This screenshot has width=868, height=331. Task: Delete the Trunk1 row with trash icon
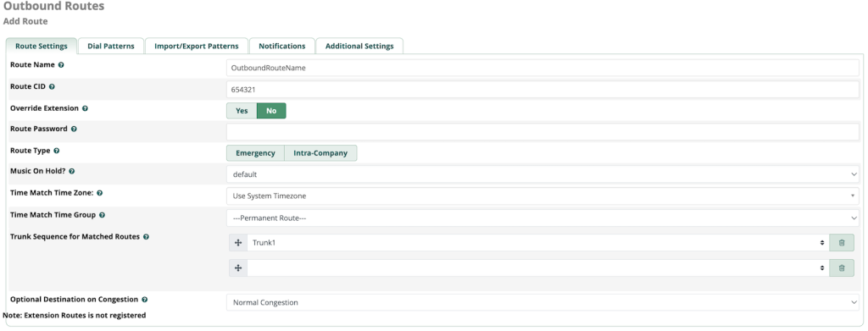click(x=842, y=243)
